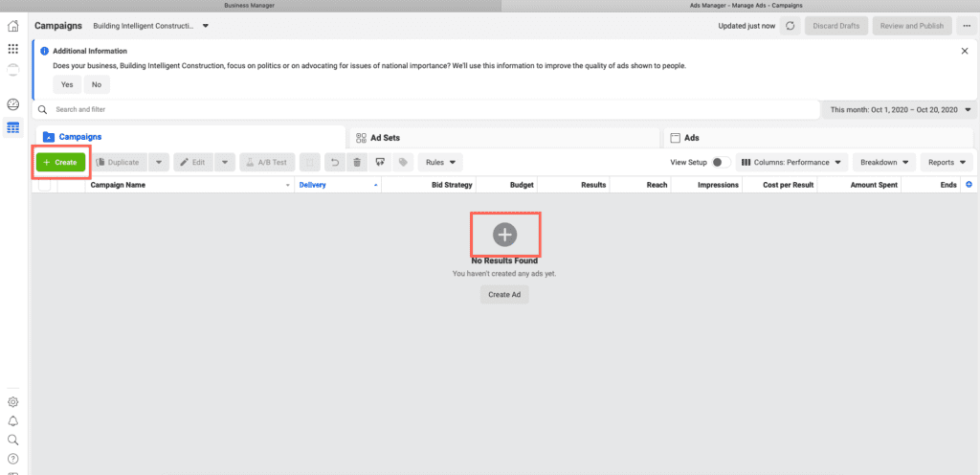Click the Create Ad button
The height and width of the screenshot is (475, 980).
coord(504,294)
